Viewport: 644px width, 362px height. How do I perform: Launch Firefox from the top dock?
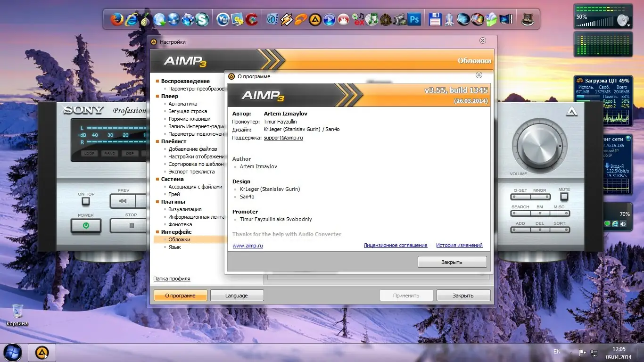click(117, 19)
